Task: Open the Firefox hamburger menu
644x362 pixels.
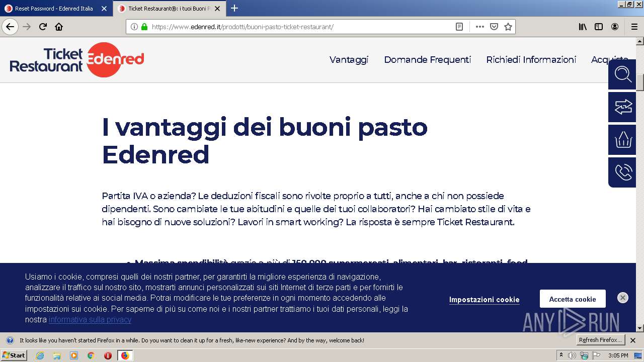Action: (634, 27)
